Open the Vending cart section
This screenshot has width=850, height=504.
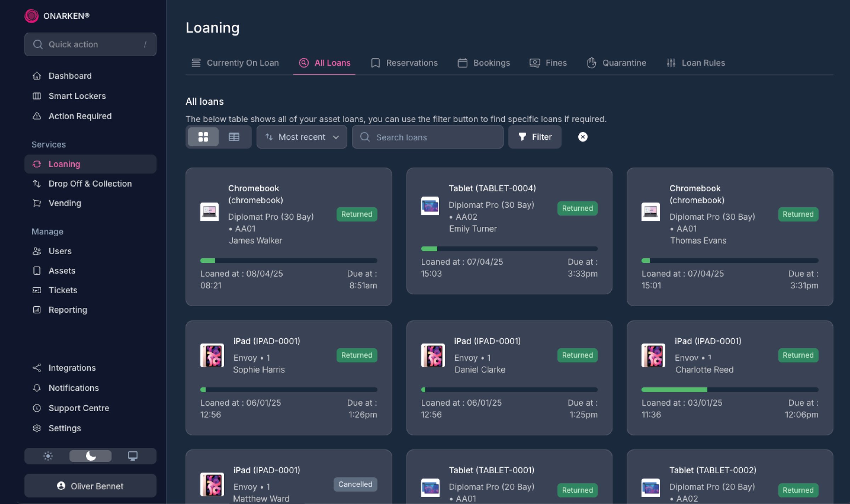pyautogui.click(x=64, y=203)
